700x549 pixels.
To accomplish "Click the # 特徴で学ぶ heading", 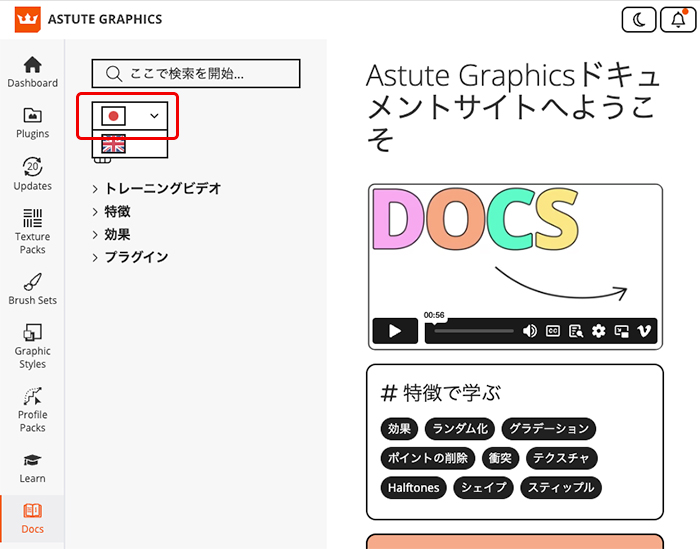I will [x=441, y=393].
